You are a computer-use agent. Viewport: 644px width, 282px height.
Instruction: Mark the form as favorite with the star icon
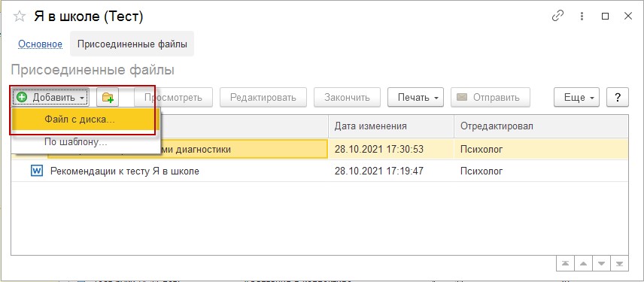pyautogui.click(x=20, y=17)
